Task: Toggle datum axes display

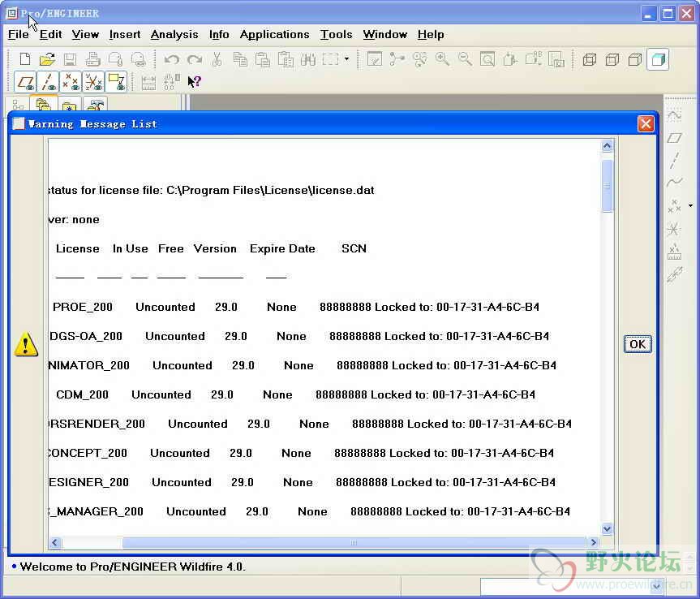Action: tap(48, 82)
